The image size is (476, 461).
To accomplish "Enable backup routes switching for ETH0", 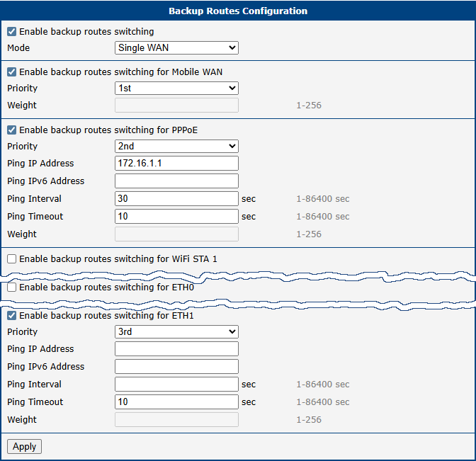I will click(11, 287).
